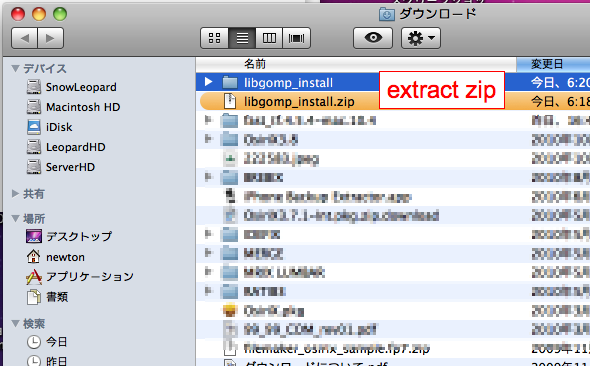This screenshot has width=590, height=370.
Task: Switch to icon view
Action: (214, 38)
